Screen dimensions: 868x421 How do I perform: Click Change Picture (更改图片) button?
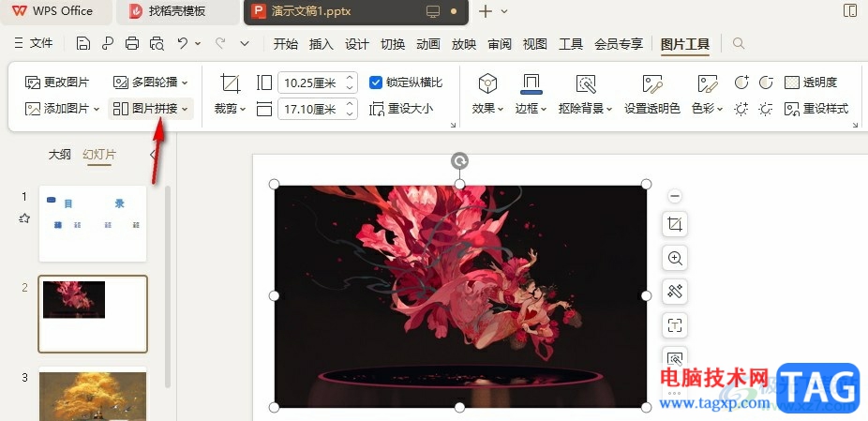coord(57,83)
